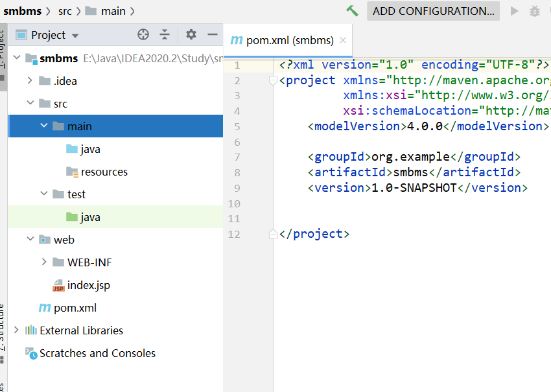This screenshot has height=392, width=551.
Task: Click the Collapse All icon in Project panel
Action: (x=165, y=35)
